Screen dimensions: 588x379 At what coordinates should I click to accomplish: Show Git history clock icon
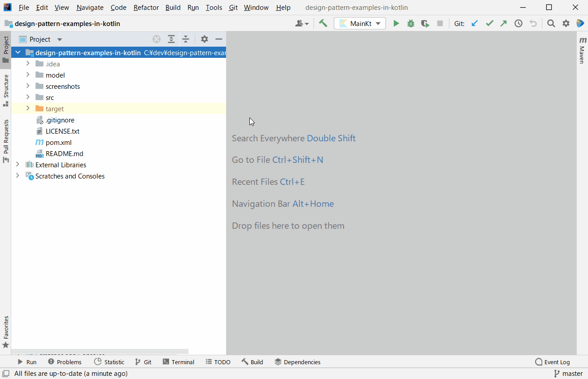(x=518, y=23)
